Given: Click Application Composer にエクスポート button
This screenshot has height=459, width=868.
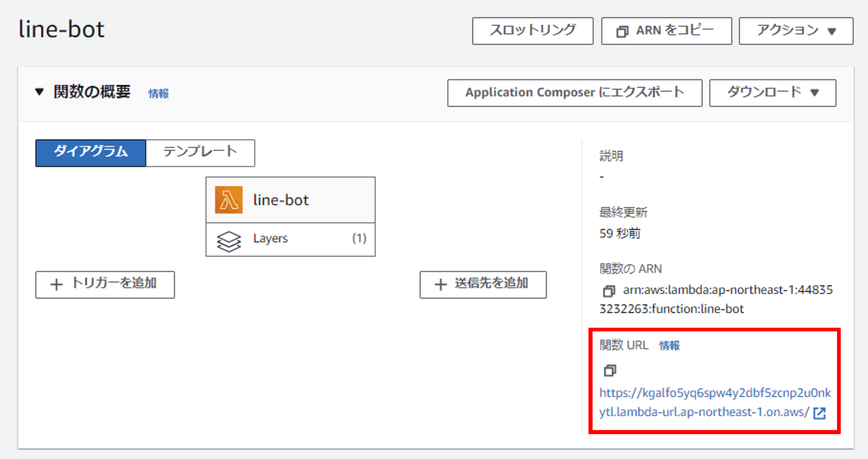Looking at the screenshot, I should click(x=575, y=93).
